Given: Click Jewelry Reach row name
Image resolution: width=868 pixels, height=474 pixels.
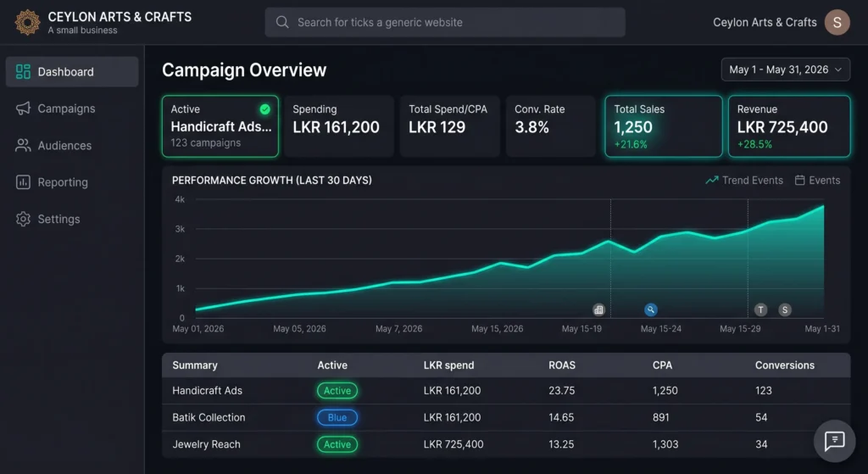Looking at the screenshot, I should point(206,444).
